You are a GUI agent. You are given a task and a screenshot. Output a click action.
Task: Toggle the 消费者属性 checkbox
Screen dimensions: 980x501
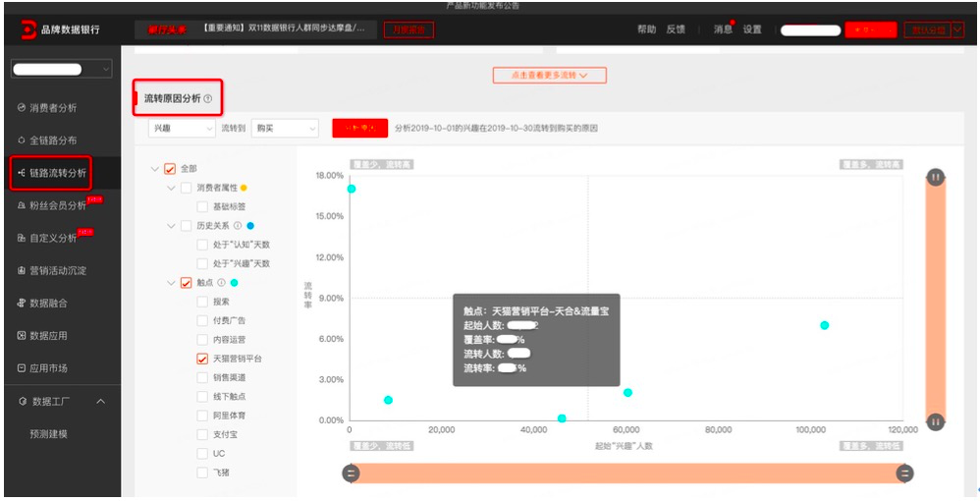click(187, 188)
